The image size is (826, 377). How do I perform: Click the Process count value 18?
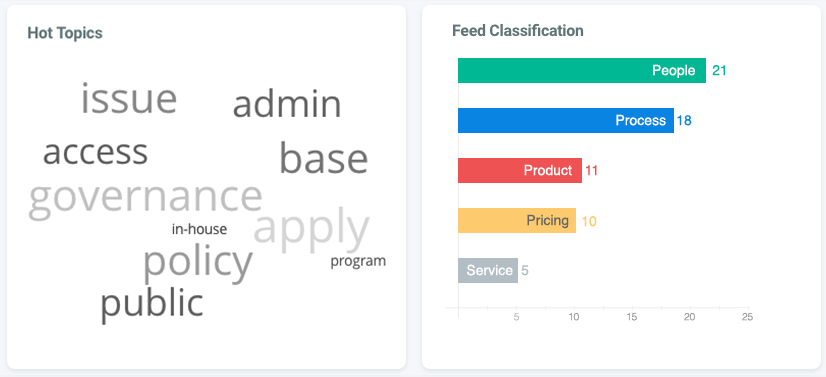pos(684,121)
